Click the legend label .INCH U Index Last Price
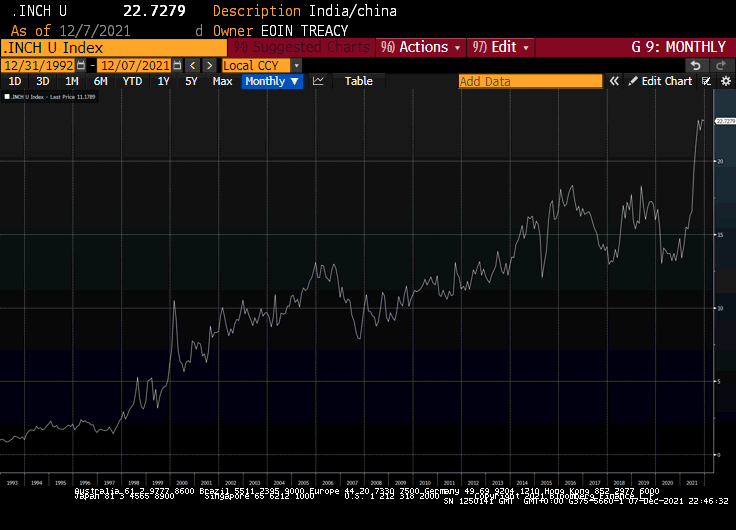 pos(53,97)
